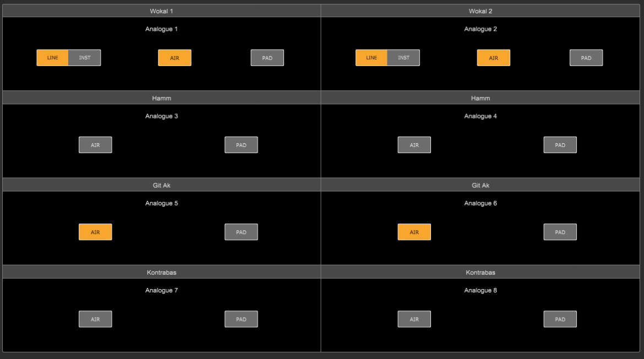Click the Hamm header above Analogue 3
Viewport: 644px width, 359px height.
161,98
